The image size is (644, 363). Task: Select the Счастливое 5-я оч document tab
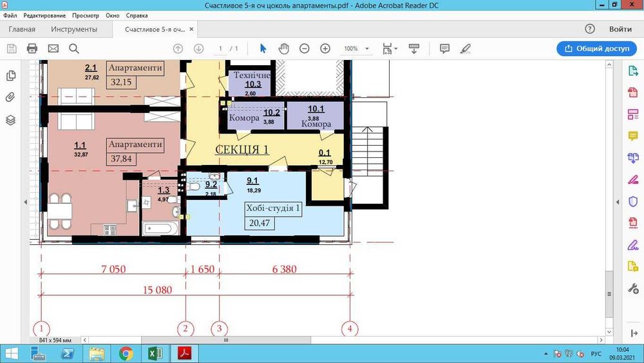click(155, 29)
